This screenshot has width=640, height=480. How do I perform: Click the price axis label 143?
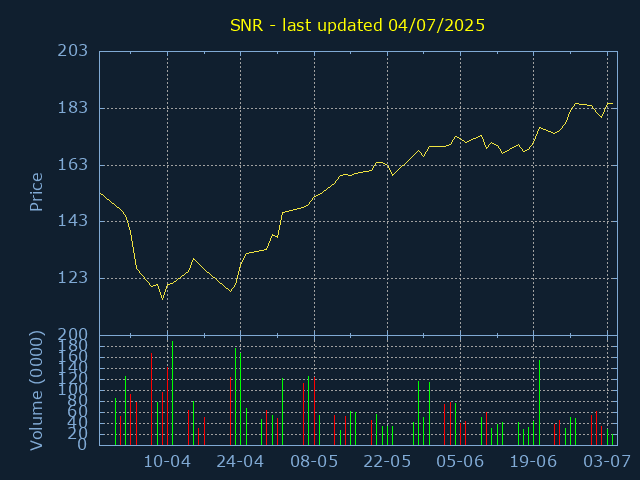tap(73, 221)
